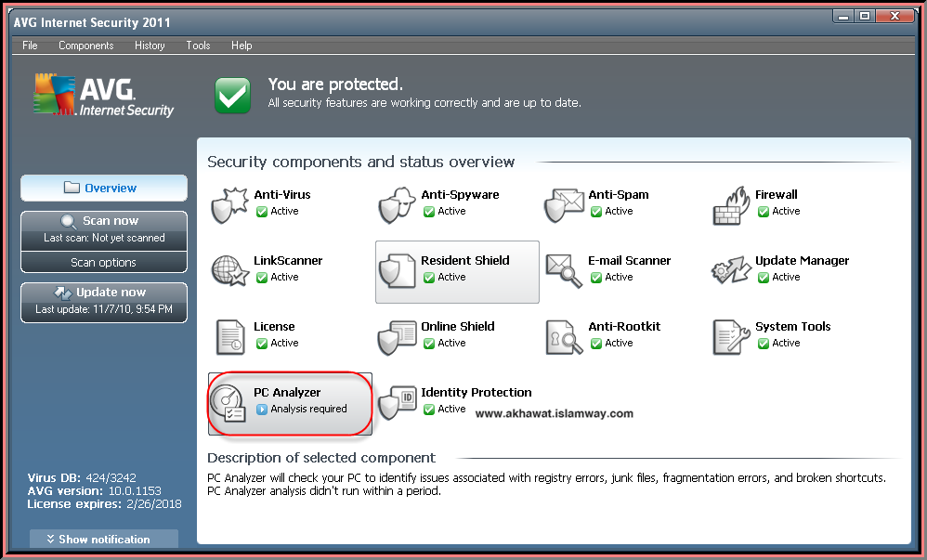Open the Update Manager gear icon
Screen dimensions: 927x560
pyautogui.click(x=731, y=271)
